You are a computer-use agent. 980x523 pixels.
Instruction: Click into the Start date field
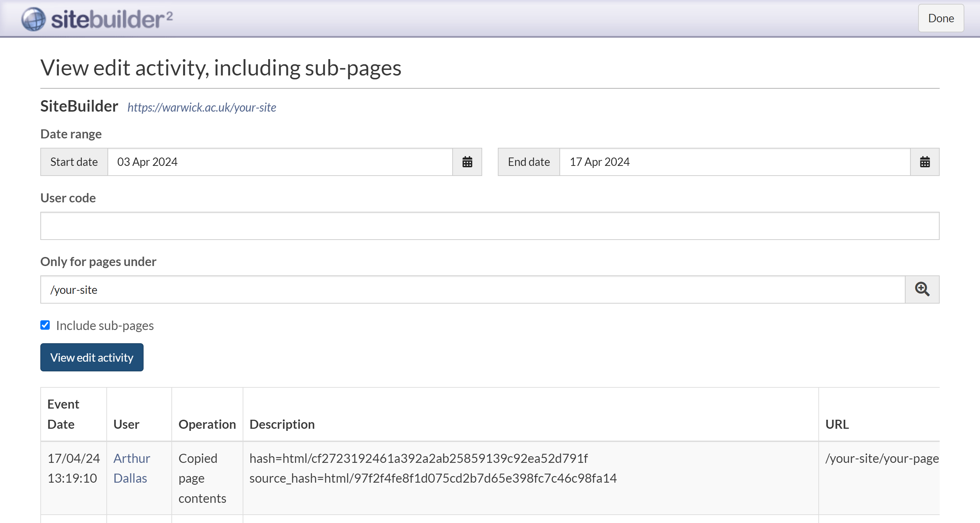click(280, 162)
